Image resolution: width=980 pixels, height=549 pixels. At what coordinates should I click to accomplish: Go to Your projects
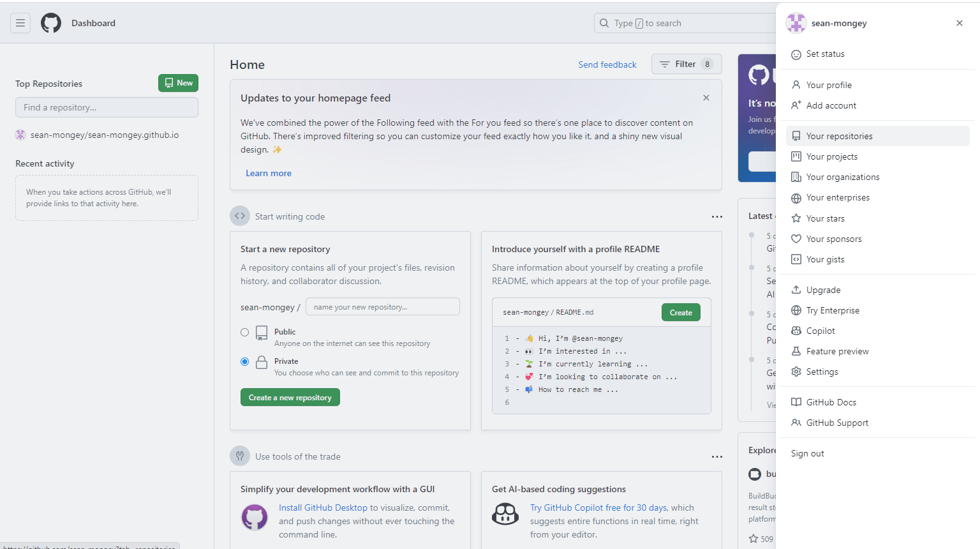click(x=878, y=156)
